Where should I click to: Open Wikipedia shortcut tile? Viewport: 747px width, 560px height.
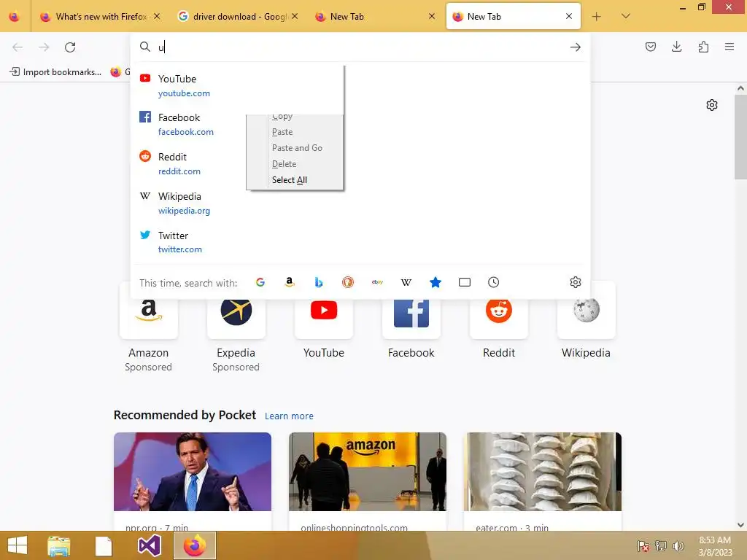587,311
